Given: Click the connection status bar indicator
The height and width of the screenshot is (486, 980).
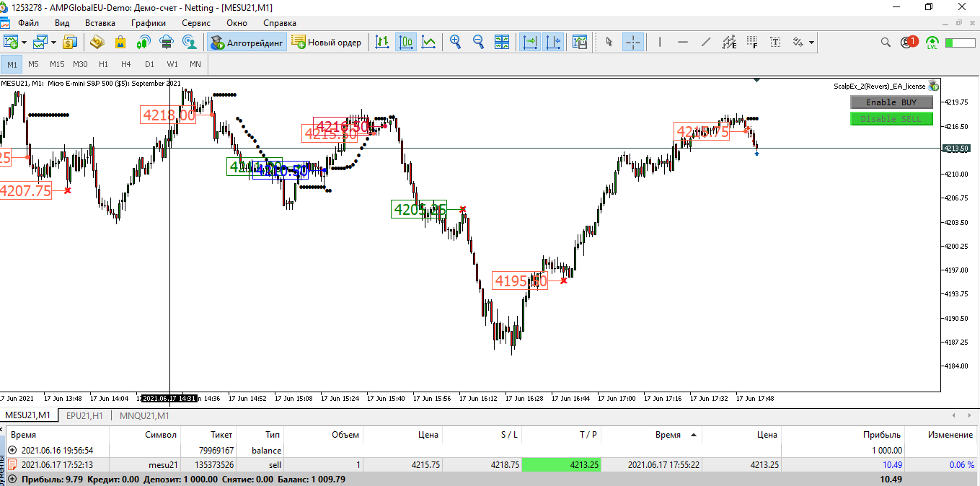Looking at the screenshot, I should (x=959, y=43).
